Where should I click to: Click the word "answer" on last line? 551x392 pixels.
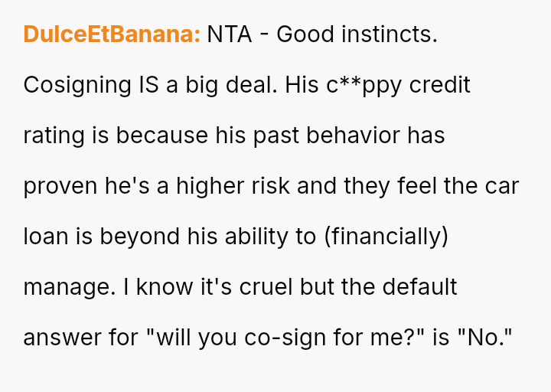pyautogui.click(x=62, y=338)
